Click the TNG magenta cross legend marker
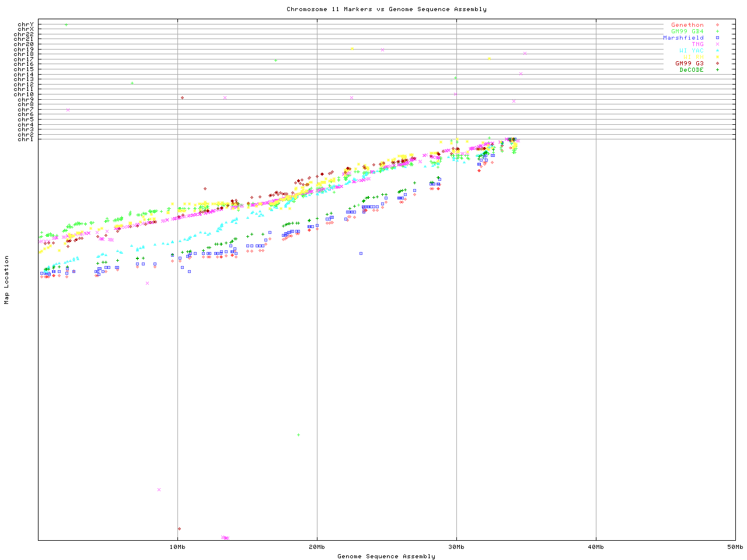This screenshot has width=747, height=560. [x=717, y=44]
